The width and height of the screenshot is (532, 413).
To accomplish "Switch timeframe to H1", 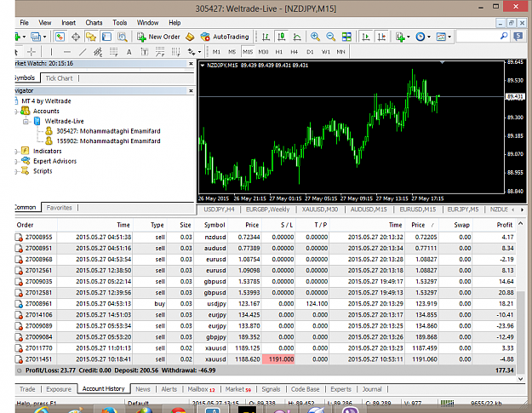I will (x=278, y=52).
